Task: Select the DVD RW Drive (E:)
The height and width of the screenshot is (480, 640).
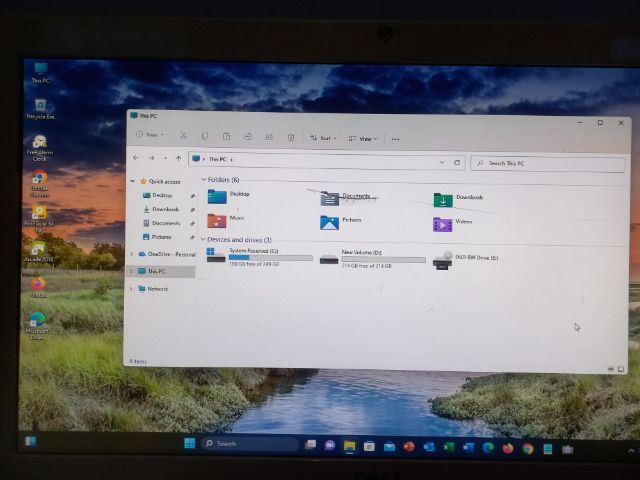Action: 465,260
